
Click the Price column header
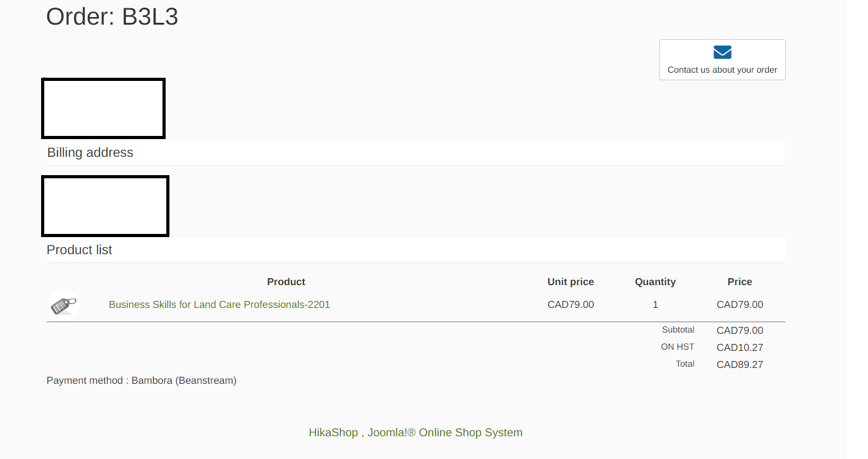pos(740,282)
